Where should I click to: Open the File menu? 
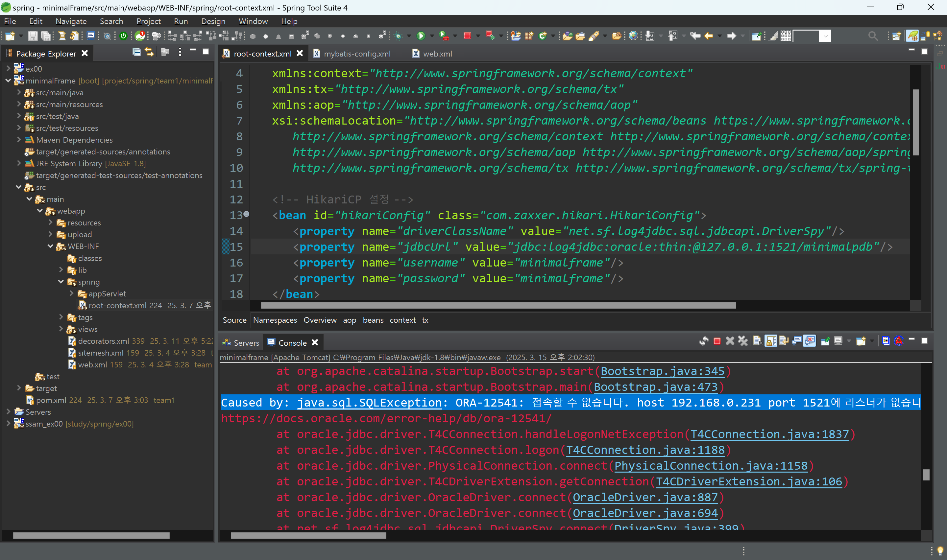(x=10, y=21)
